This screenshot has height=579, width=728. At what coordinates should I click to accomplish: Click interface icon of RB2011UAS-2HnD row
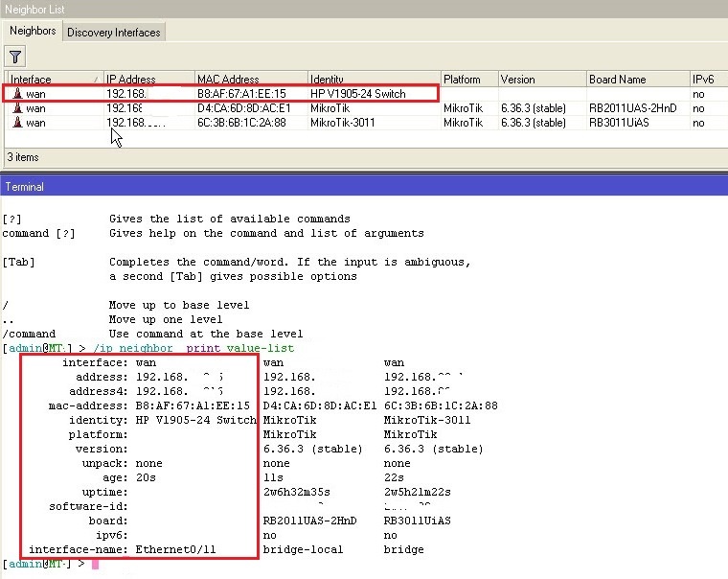click(17, 107)
